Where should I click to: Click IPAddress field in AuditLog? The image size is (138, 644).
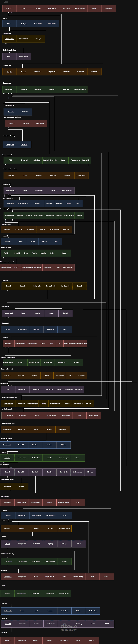click(94, 72)
